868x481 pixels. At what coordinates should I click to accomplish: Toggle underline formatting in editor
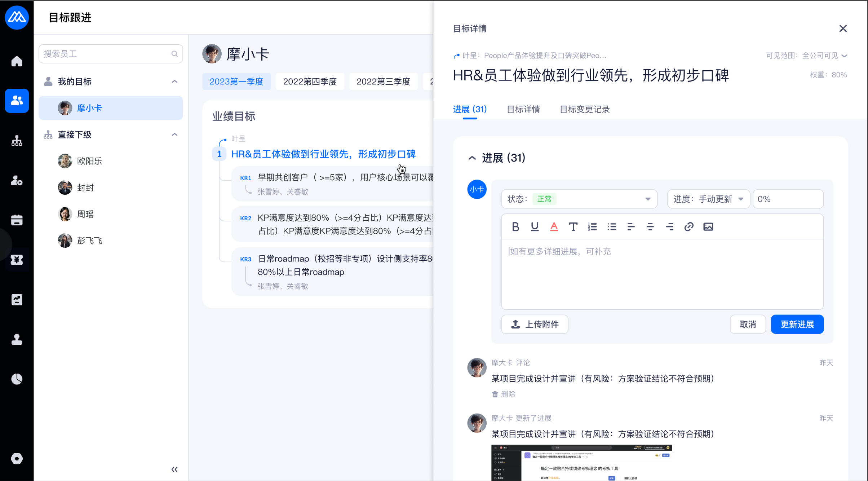(x=535, y=227)
